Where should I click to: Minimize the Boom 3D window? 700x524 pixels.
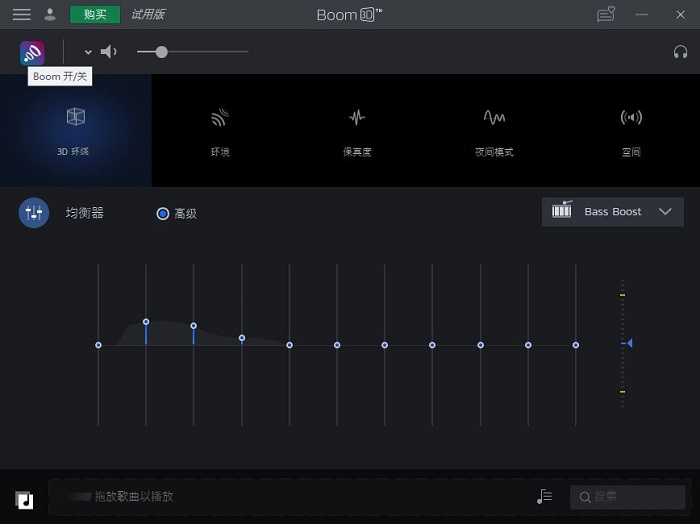point(642,15)
